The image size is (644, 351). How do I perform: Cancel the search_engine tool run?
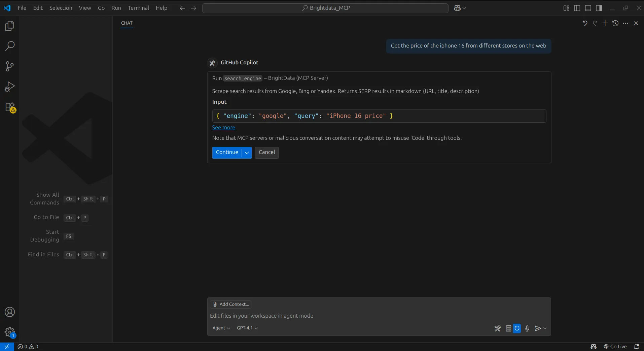point(266,153)
